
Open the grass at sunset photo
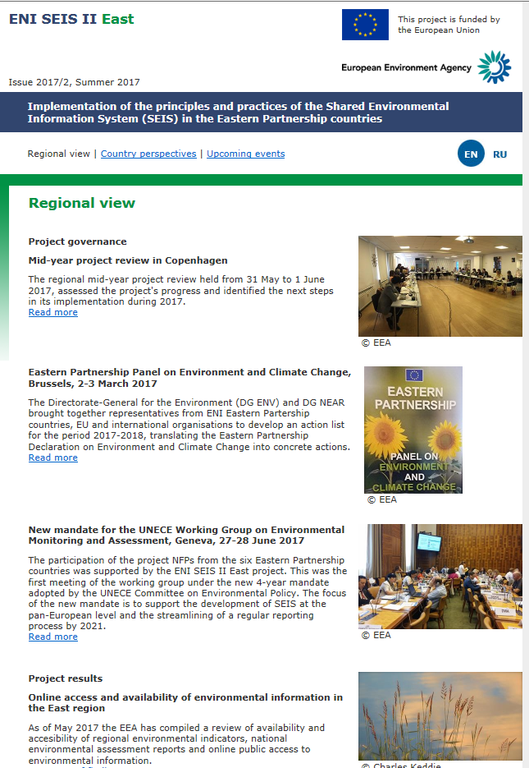tap(440, 716)
